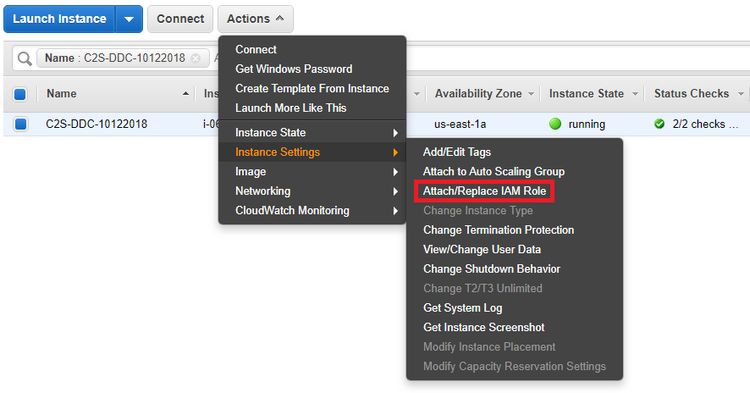Expand the Instance State submenu
This screenshot has width=750, height=393.
point(312,133)
